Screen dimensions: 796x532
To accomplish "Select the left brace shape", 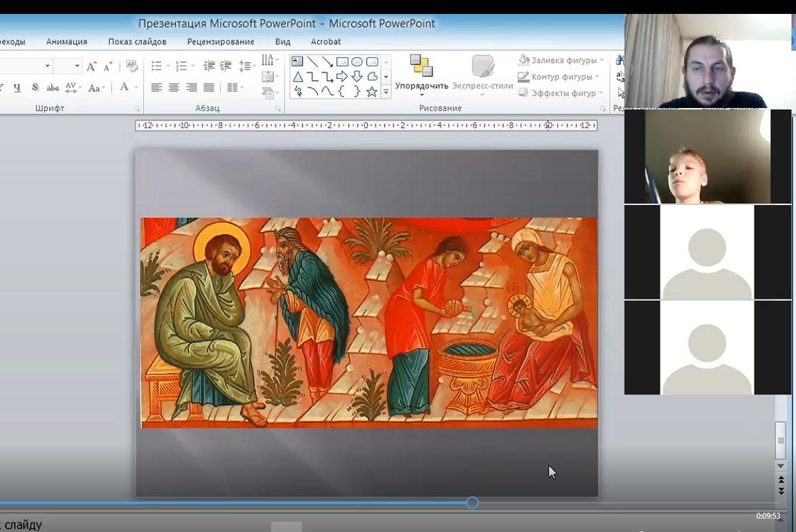I will 342,92.
